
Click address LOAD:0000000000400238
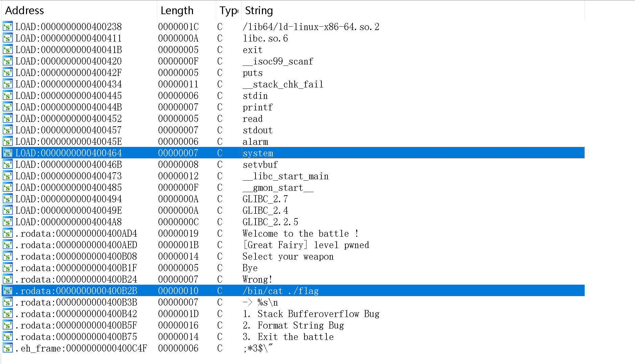coord(69,27)
